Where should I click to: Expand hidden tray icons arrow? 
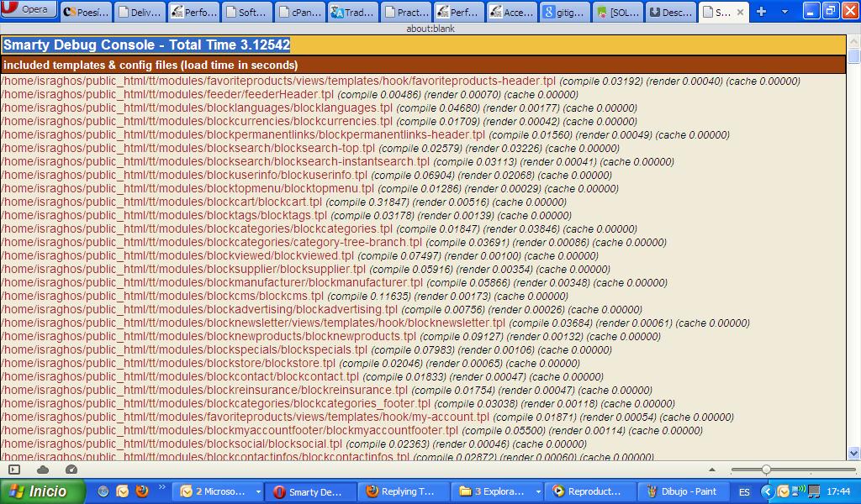[x=767, y=491]
